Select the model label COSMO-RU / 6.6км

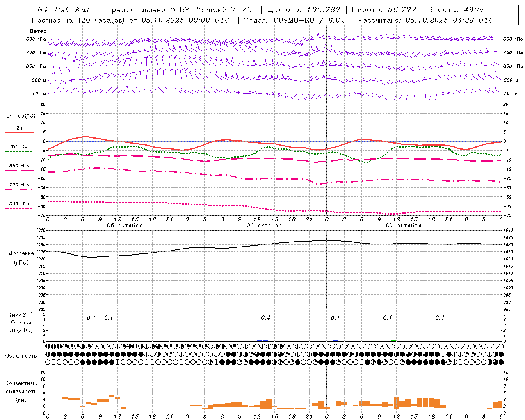(x=310, y=20)
